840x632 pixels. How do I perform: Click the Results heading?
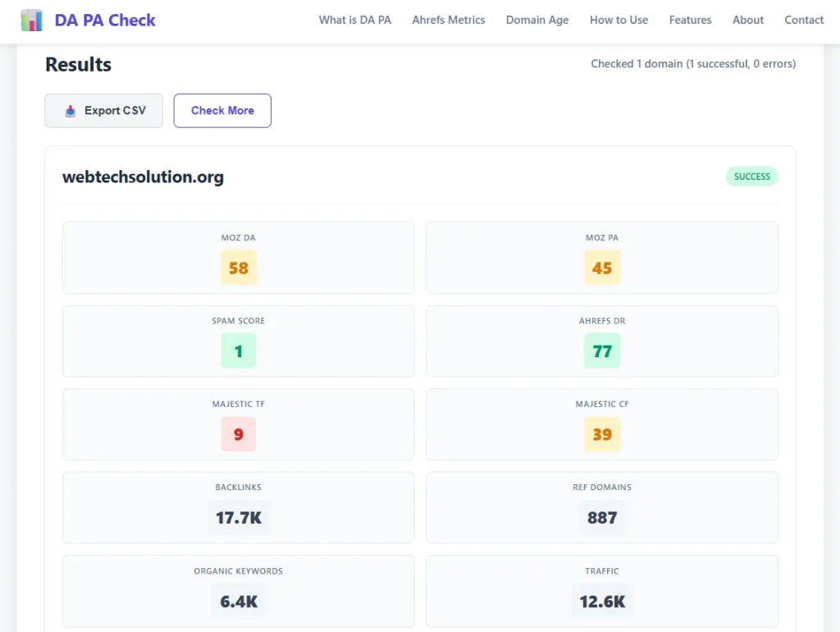78,64
